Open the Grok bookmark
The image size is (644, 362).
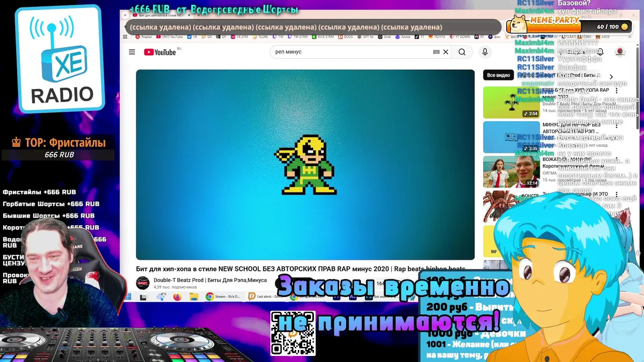(385, 37)
